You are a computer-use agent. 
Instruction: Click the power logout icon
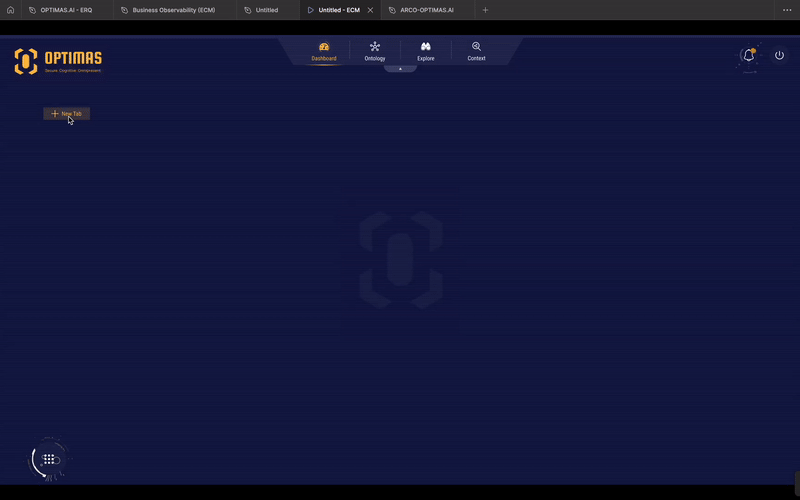(x=779, y=55)
